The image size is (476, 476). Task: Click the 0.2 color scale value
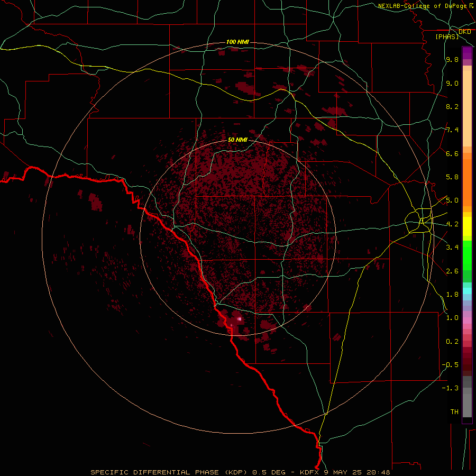452,342
